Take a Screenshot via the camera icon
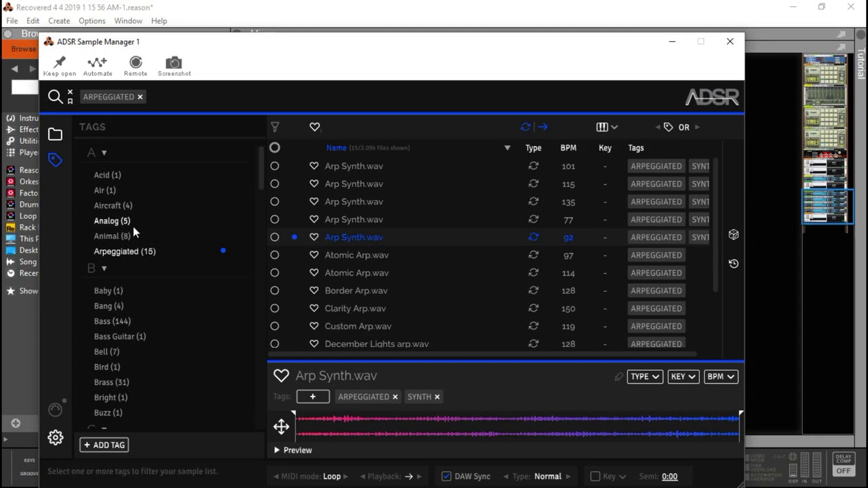The height and width of the screenshot is (488, 868). pyautogui.click(x=174, y=62)
